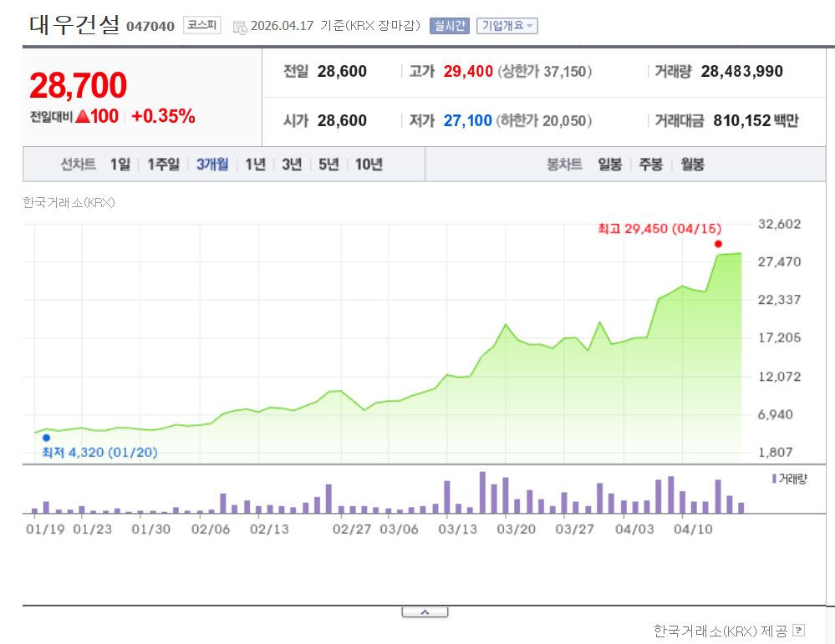Open the 일봉 candlestick chart
This screenshot has height=644, width=835.
(609, 165)
